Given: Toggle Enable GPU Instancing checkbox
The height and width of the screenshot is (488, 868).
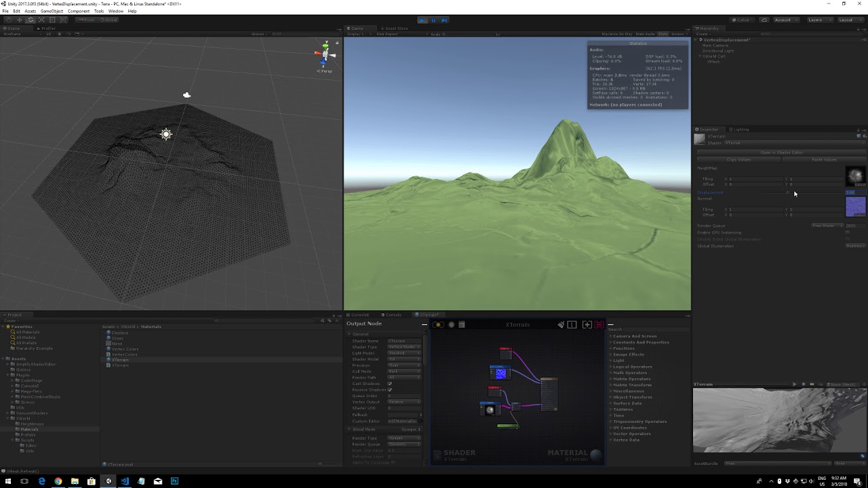Looking at the screenshot, I should click(x=847, y=232).
